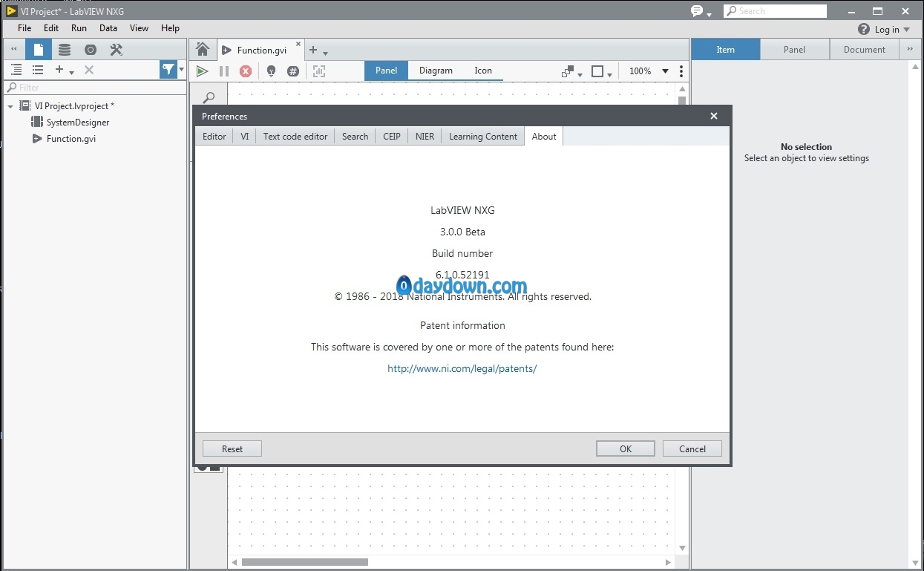
Task: Close the Function.gvi document tab
Action: pyautogui.click(x=299, y=45)
